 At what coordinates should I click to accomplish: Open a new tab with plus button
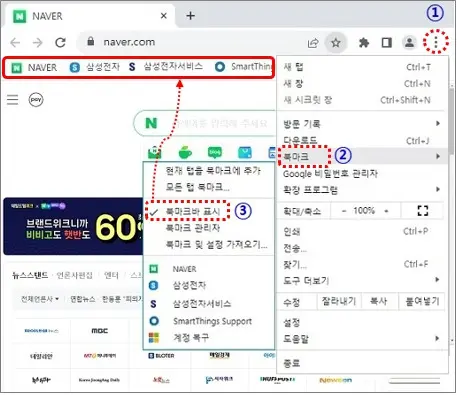click(190, 16)
